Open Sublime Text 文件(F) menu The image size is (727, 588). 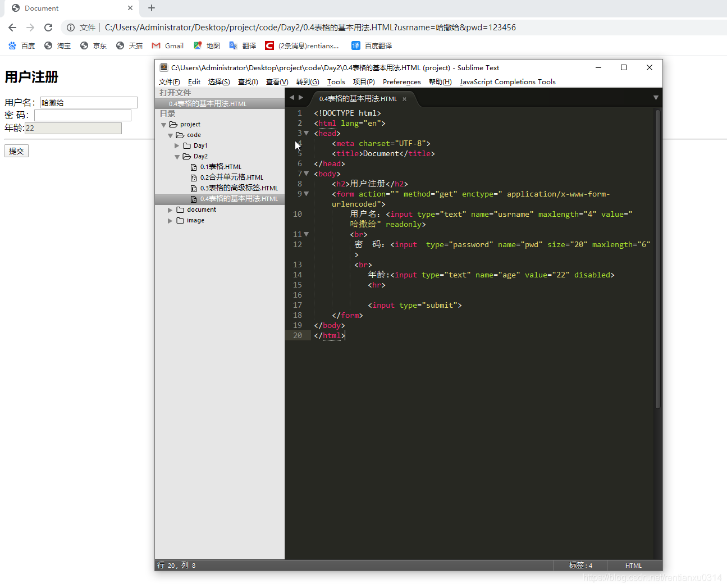tap(170, 82)
